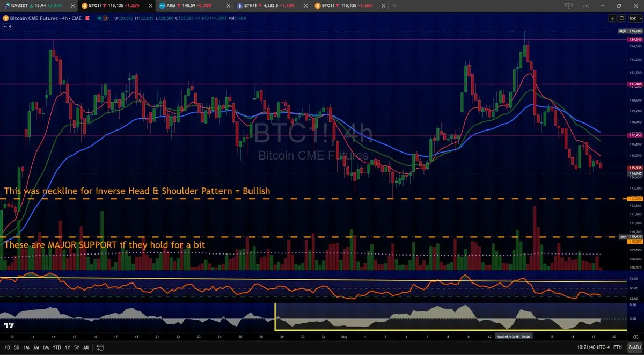The image size is (644, 355).
Task: Open the BTC1! tab right of ETH1!
Action: 350,5
